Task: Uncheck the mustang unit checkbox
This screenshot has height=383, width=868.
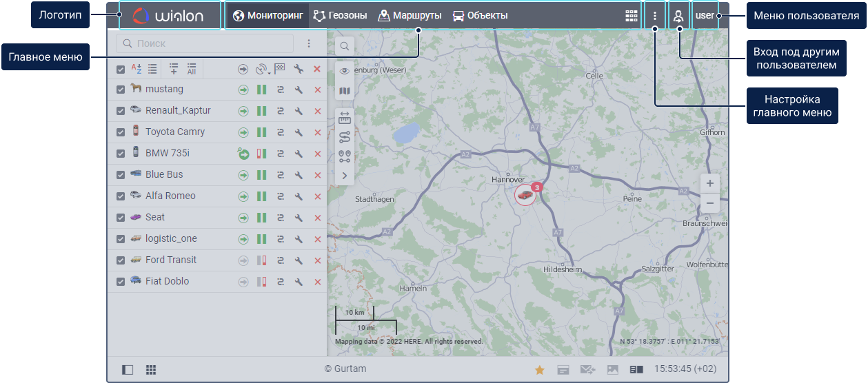Action: coord(121,90)
